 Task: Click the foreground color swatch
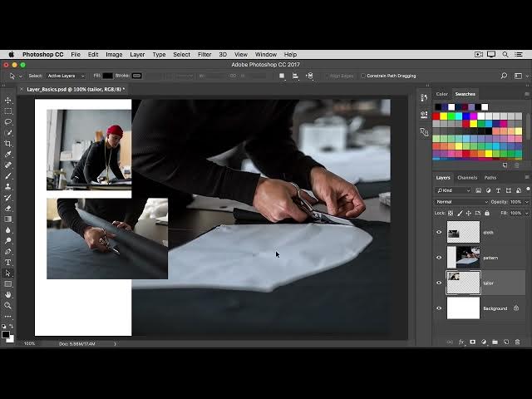pyautogui.click(x=6, y=334)
